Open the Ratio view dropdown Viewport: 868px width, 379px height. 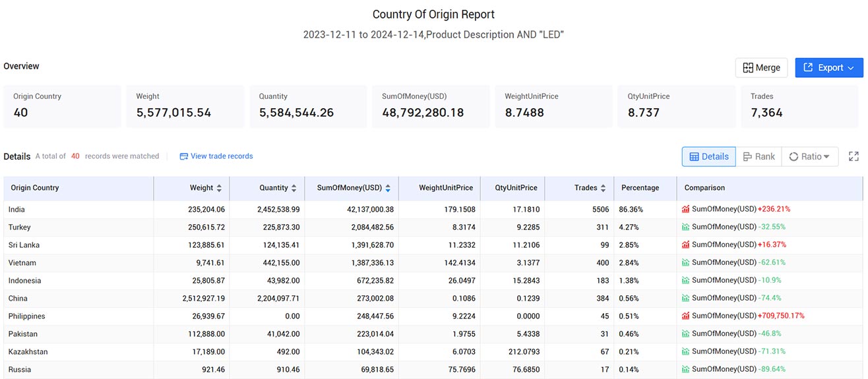810,156
